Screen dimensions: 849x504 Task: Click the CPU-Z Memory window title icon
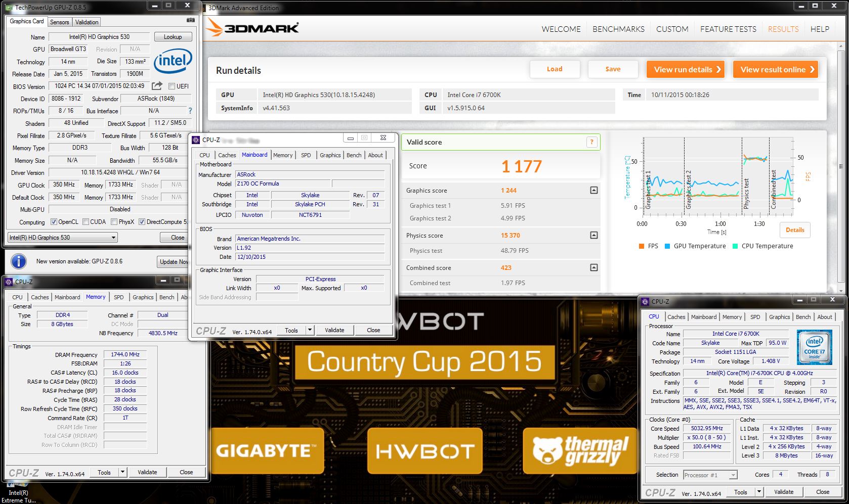point(9,282)
